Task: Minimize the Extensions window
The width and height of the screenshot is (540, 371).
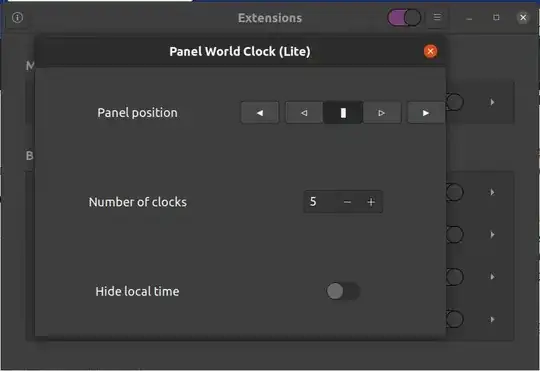Action: click(469, 18)
